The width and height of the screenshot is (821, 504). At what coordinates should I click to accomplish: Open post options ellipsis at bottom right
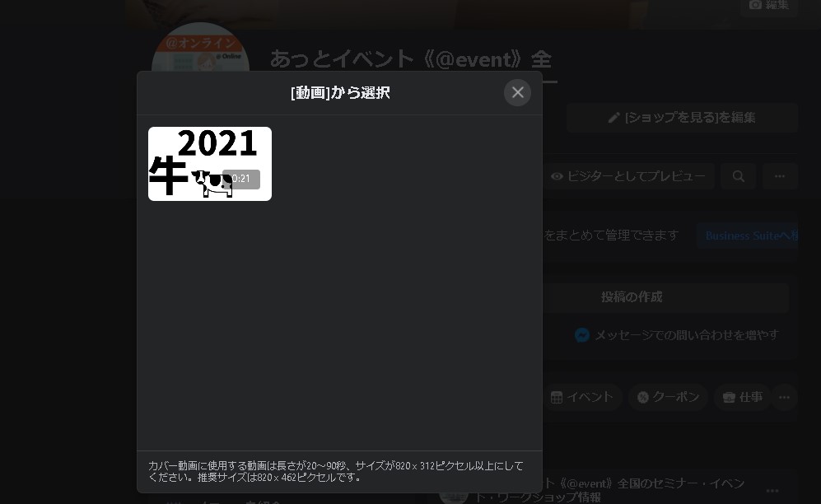coord(772,491)
